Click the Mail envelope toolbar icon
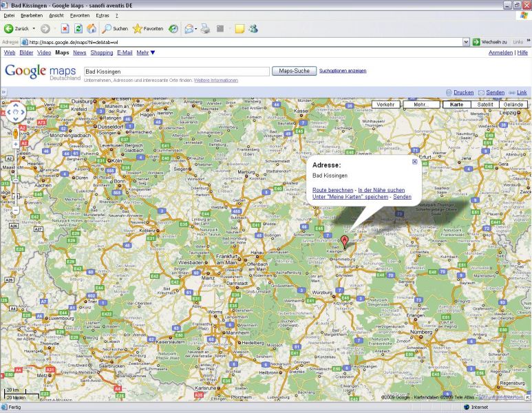This screenshot has height=413, width=532. point(189,29)
